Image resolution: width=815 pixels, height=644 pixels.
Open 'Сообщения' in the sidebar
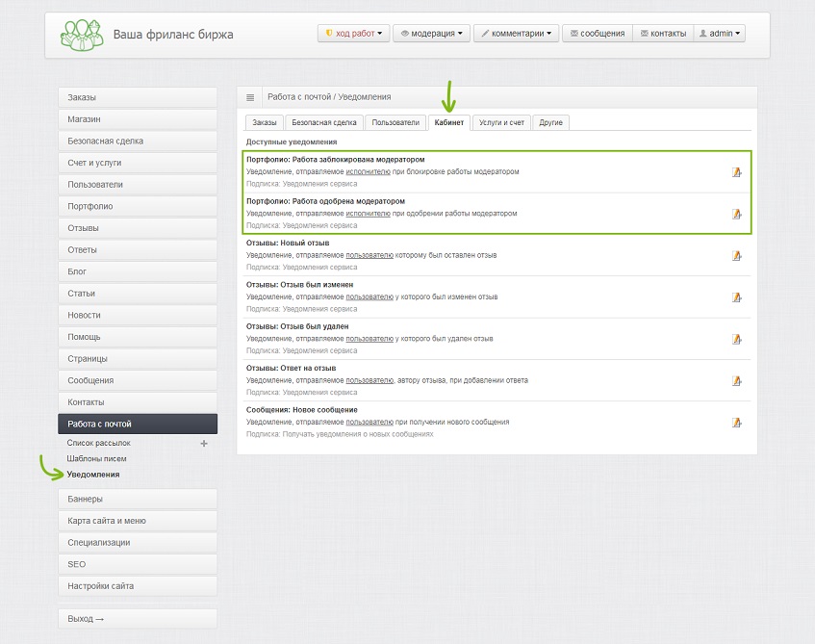(138, 381)
